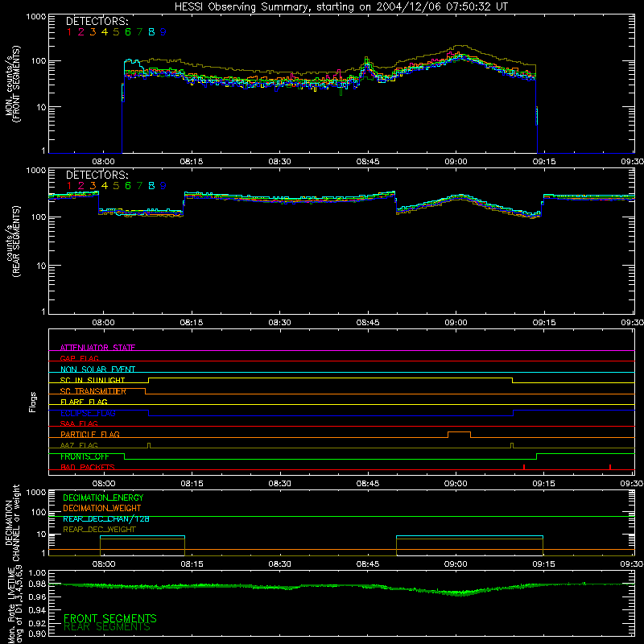Click the REAR_DEC_CHAN/128 legend entry

pos(106,519)
